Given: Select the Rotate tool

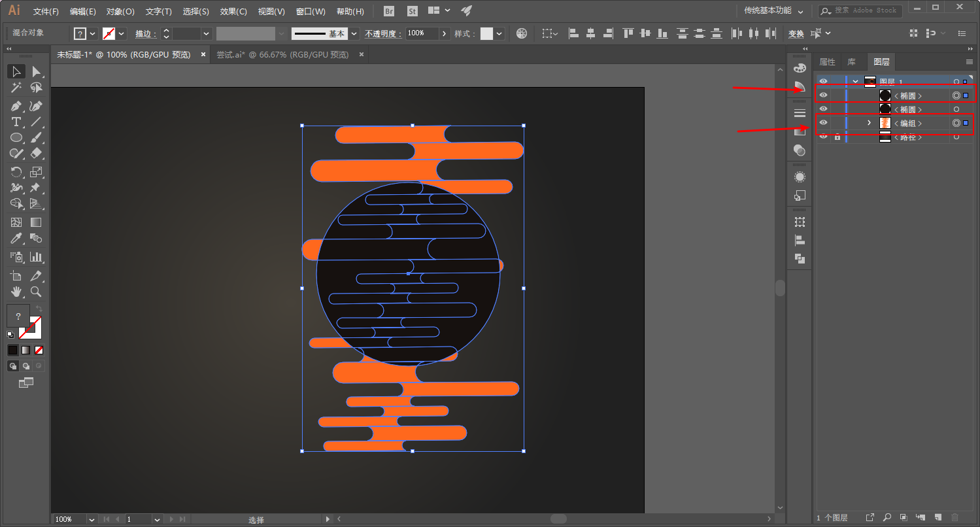Looking at the screenshot, I should point(16,172).
